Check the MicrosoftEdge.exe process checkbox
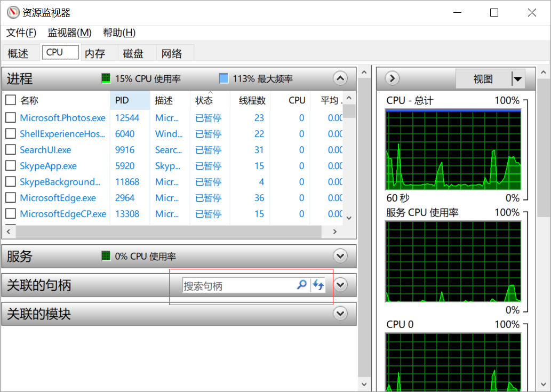551x392 pixels. tap(11, 198)
